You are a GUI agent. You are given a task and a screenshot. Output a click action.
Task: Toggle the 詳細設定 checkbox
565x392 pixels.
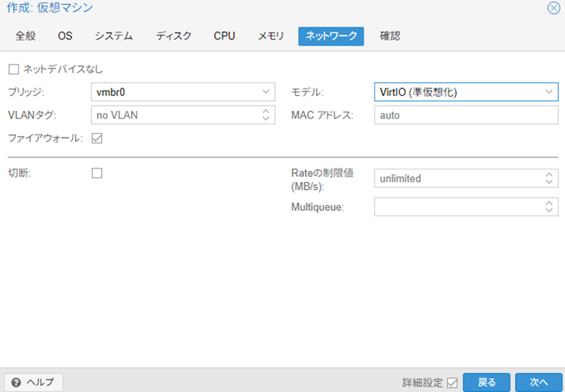tap(452, 383)
